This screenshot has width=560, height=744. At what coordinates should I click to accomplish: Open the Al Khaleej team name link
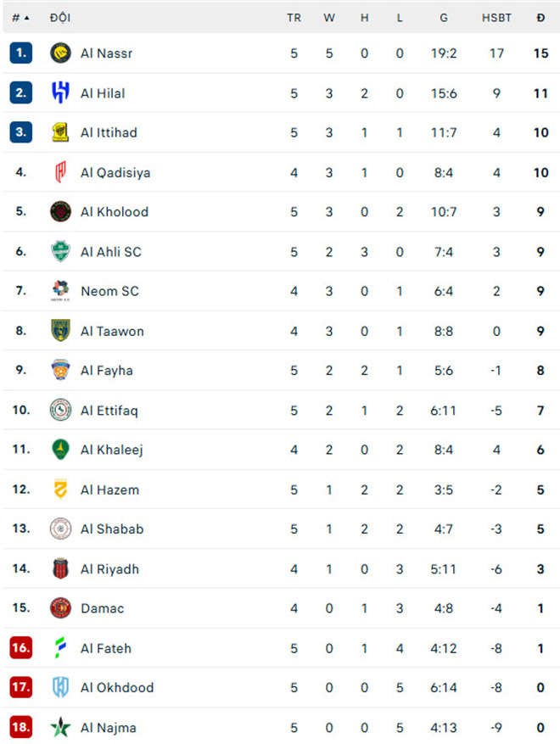tap(111, 450)
